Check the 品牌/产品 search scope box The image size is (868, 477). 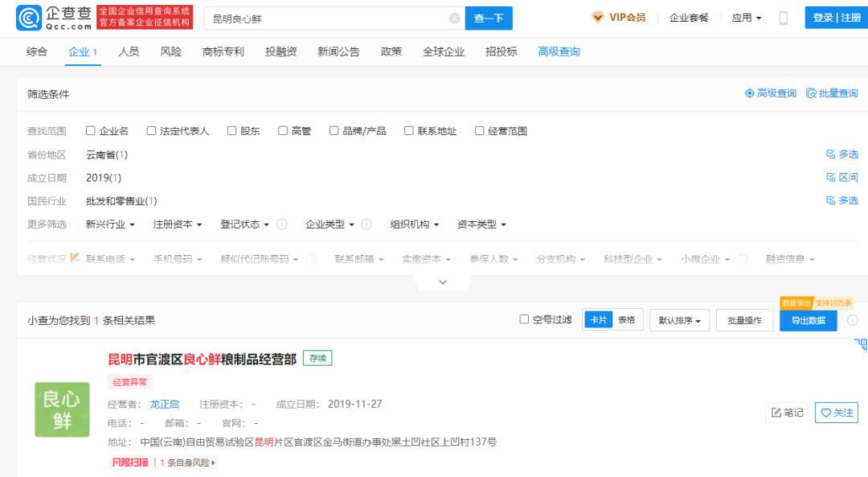coord(334,131)
